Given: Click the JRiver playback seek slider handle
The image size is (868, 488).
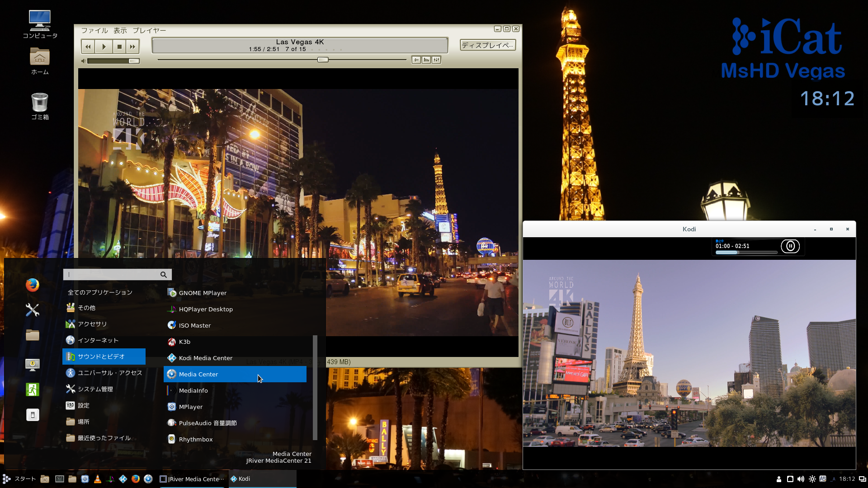Looking at the screenshot, I should (323, 60).
